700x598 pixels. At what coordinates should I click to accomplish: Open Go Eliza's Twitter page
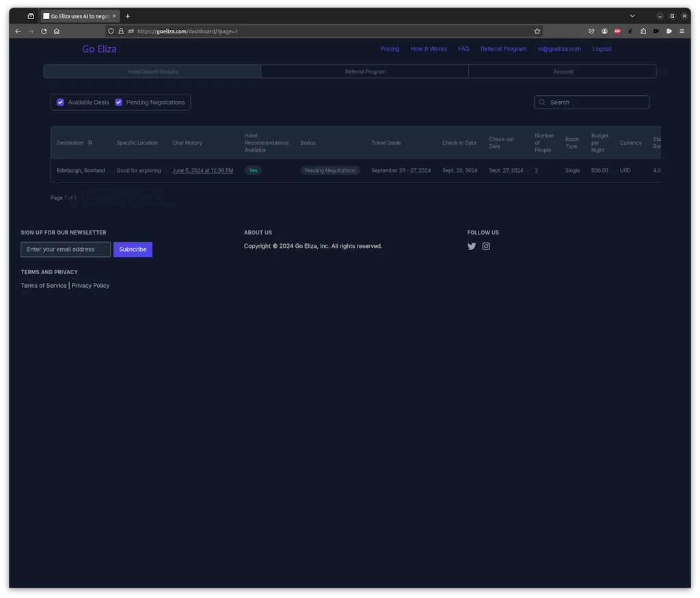(x=472, y=247)
